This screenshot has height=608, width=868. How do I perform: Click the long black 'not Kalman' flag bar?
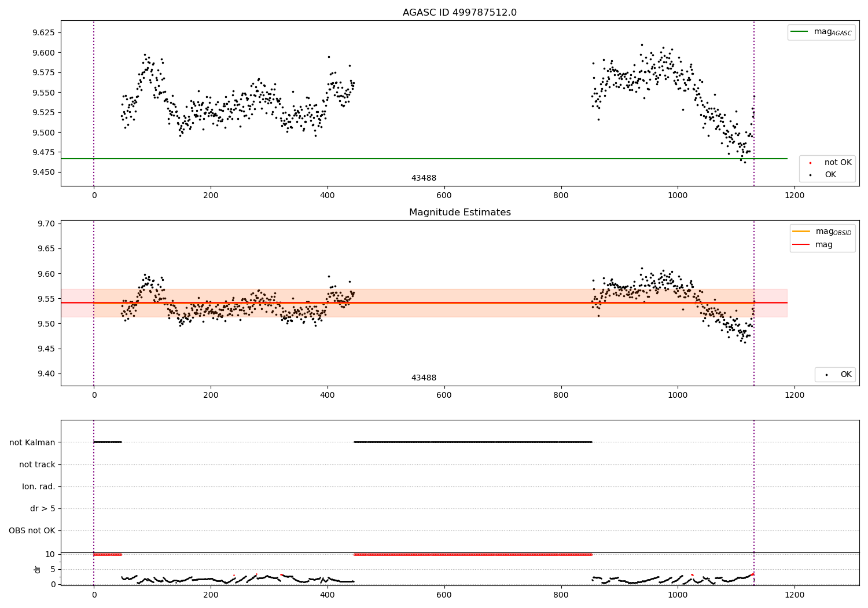coord(473,442)
